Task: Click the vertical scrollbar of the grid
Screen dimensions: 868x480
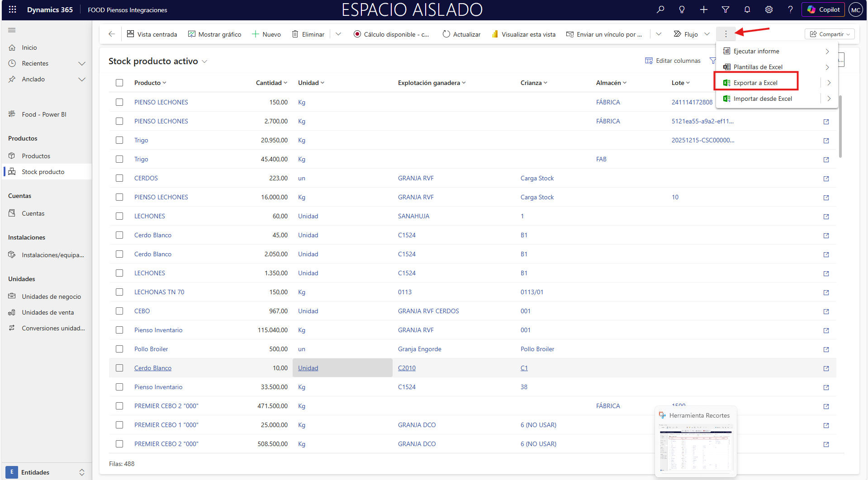Action: pos(840,127)
